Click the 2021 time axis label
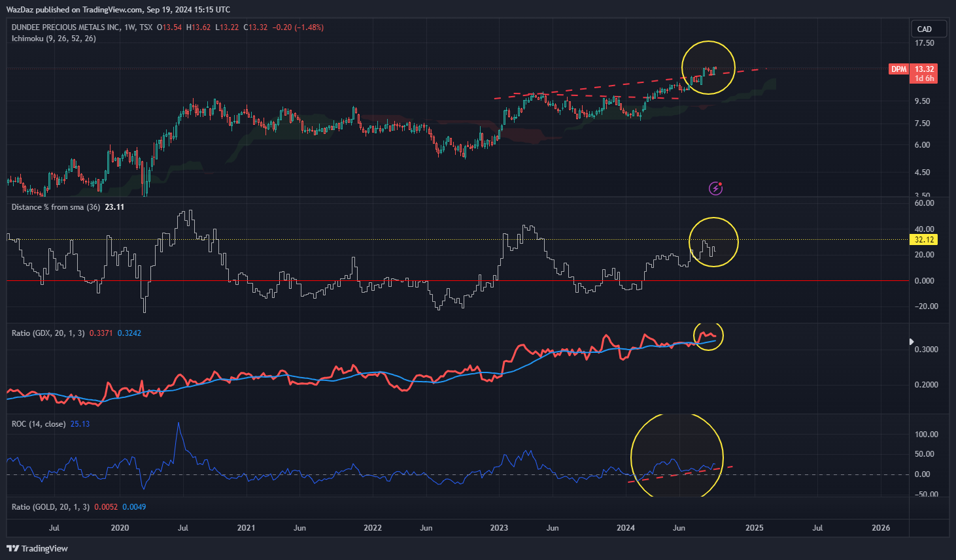 coord(246,528)
